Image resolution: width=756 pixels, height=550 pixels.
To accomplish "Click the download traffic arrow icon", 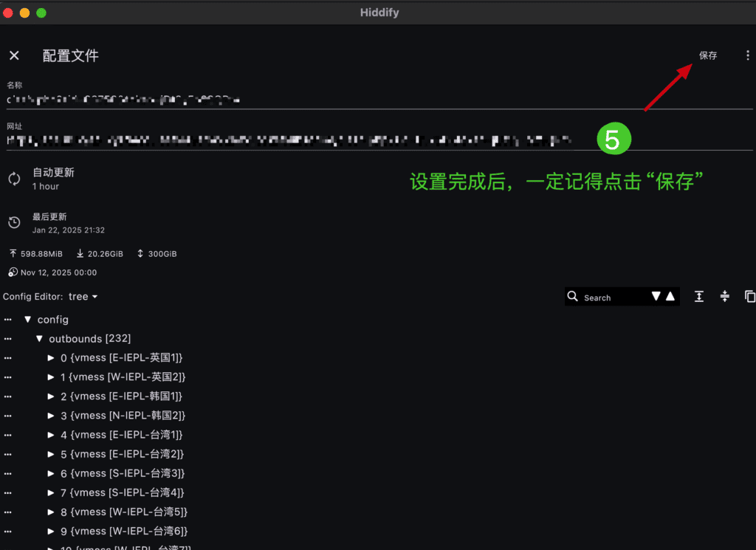I will pyautogui.click(x=80, y=253).
